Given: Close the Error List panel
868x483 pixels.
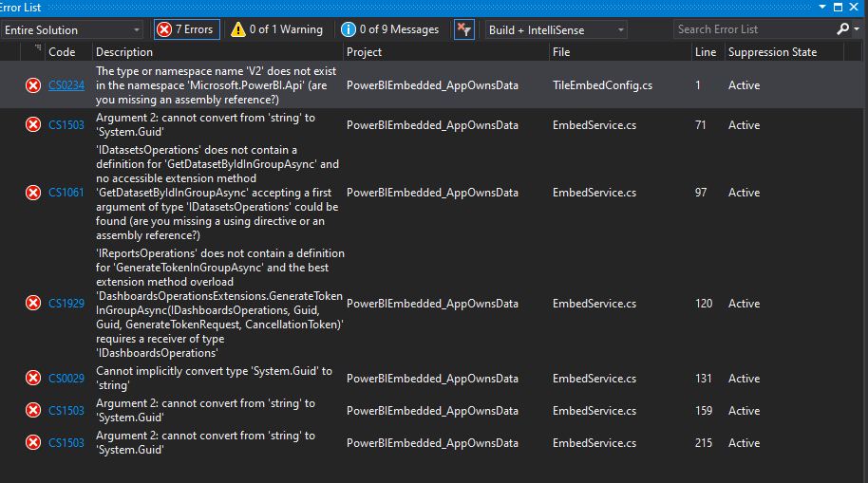Looking at the screenshot, I should coord(854,8).
